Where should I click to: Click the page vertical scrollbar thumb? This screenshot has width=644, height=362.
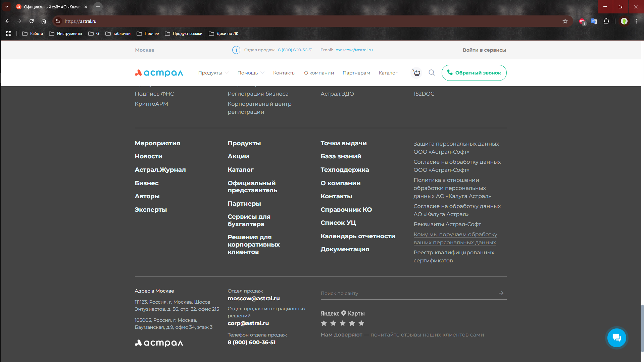642,328
